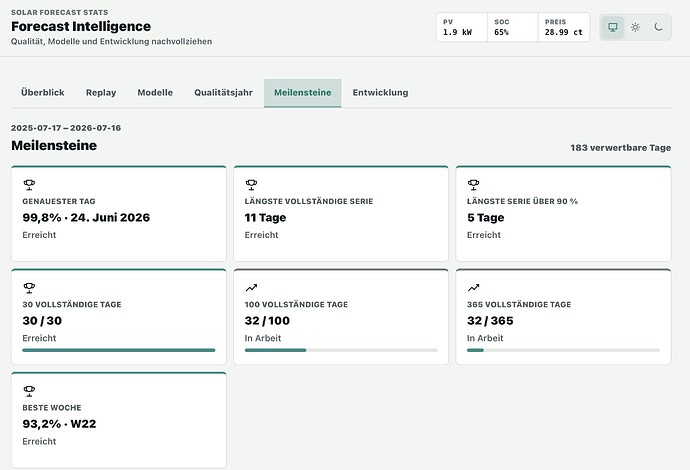The height and width of the screenshot is (470, 690).
Task: Click trophy icon on Beste Woche card
Action: coord(29,391)
